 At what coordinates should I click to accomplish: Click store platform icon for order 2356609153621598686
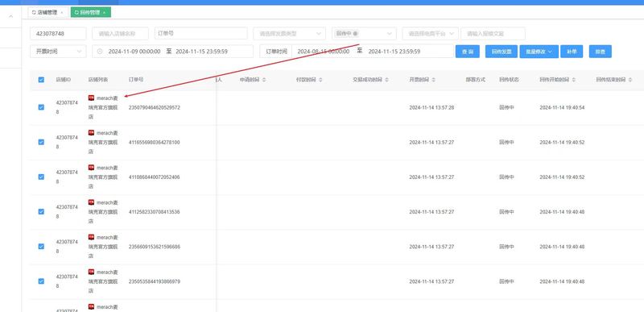tap(91, 237)
